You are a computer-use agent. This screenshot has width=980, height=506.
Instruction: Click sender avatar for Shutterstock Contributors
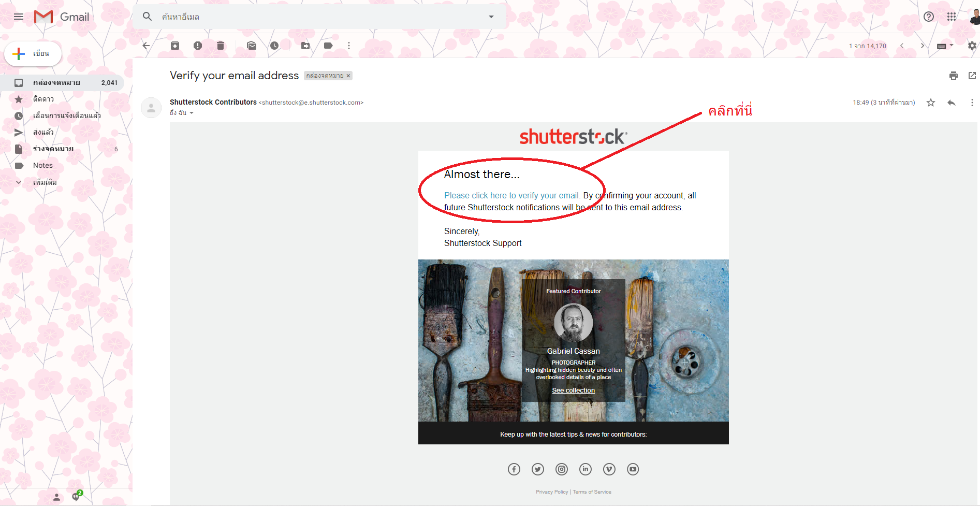[151, 108]
